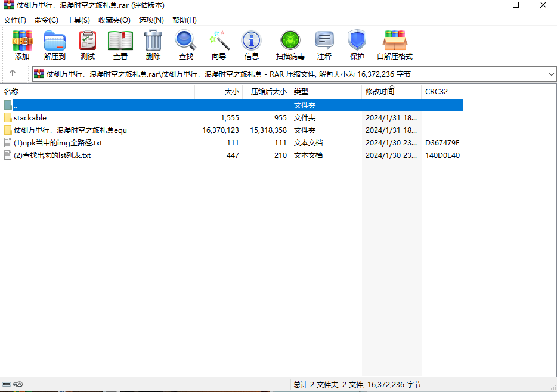Screen dimensions: 557x392
Task: Launch the Wizard (向导) wand icon
Action: (x=219, y=45)
